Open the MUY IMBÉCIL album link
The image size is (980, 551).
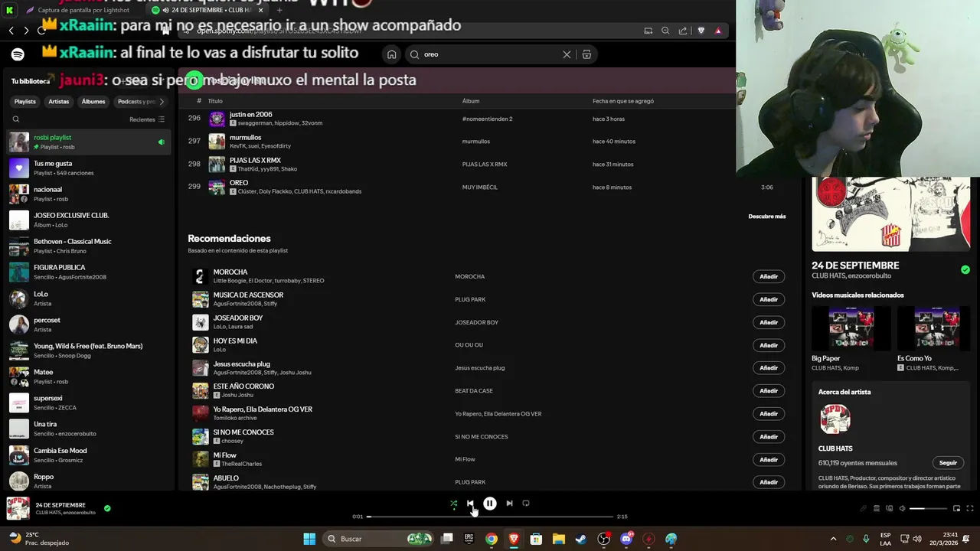tap(480, 187)
